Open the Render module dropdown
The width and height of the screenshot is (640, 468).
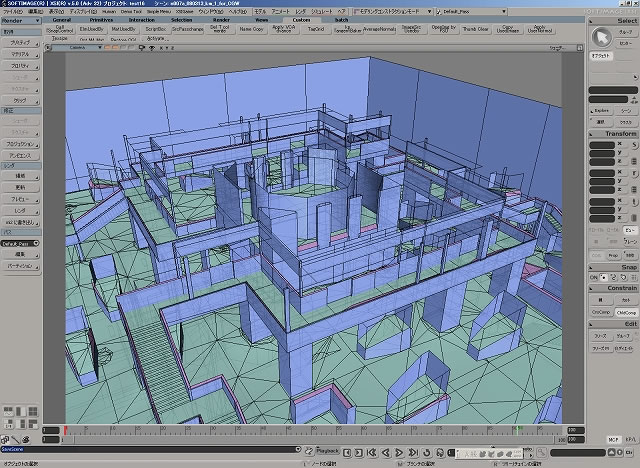coord(20,19)
